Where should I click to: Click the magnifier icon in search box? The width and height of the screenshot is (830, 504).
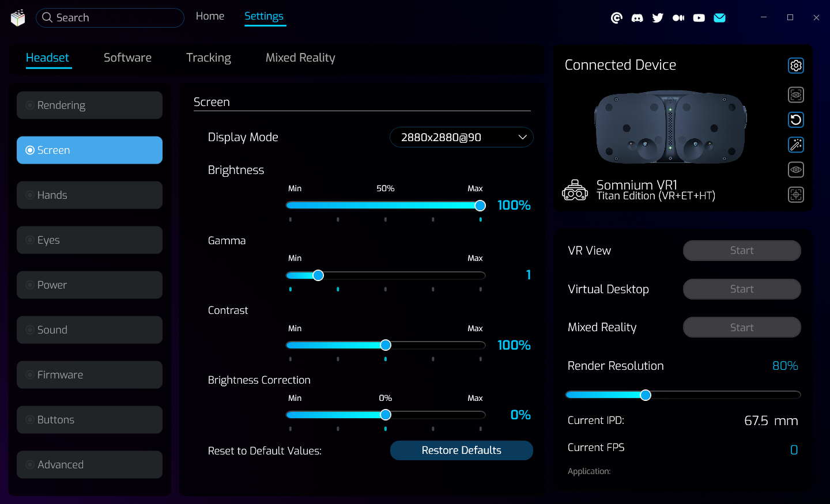(x=47, y=18)
